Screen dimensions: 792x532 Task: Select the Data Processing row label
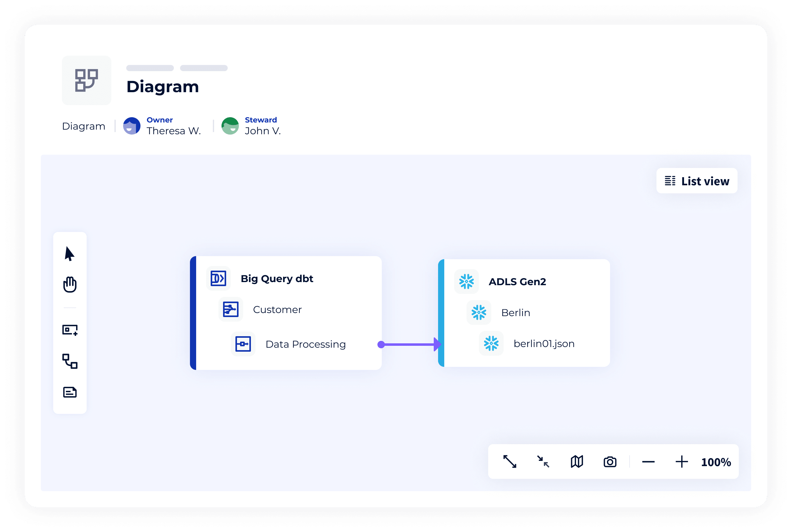tap(305, 344)
